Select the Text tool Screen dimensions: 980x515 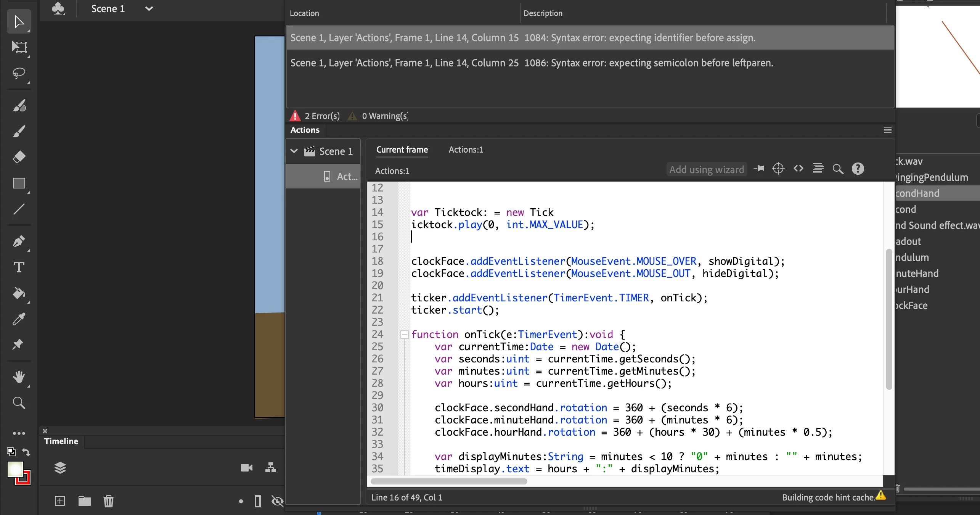click(19, 267)
